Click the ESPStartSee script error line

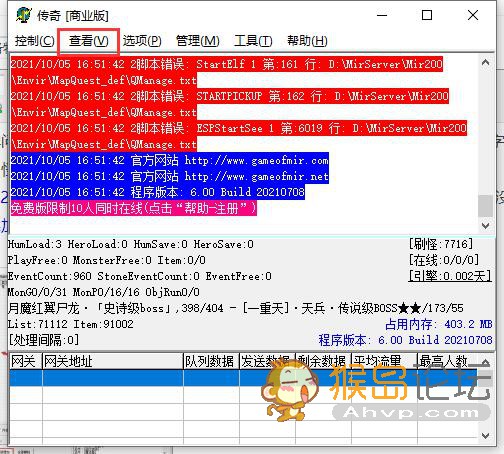(239, 136)
